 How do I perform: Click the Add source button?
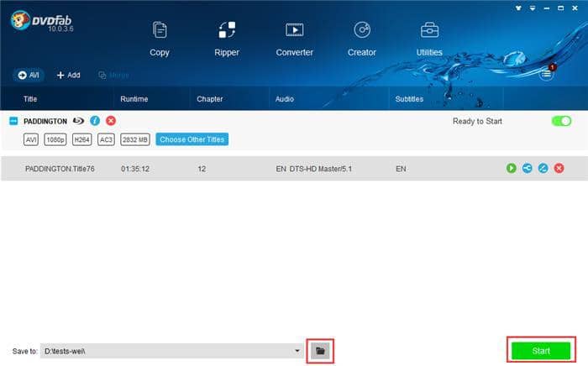(x=68, y=76)
